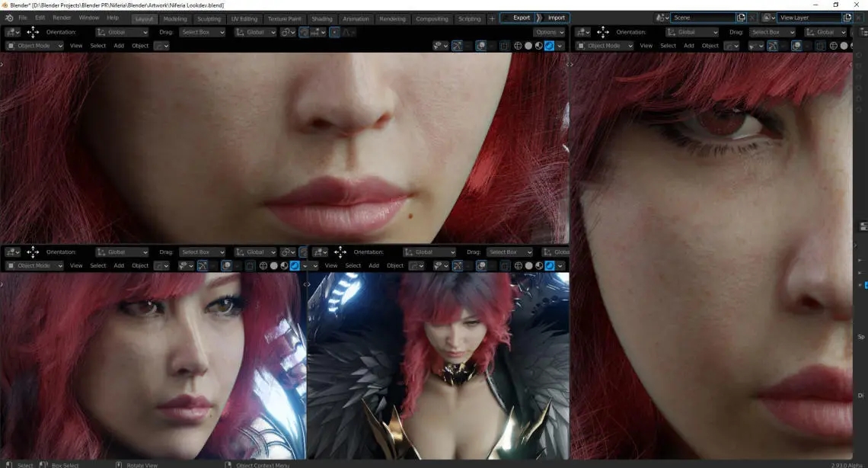Viewport: 868px width, 468px height.
Task: Open the File menu
Action: [x=22, y=18]
